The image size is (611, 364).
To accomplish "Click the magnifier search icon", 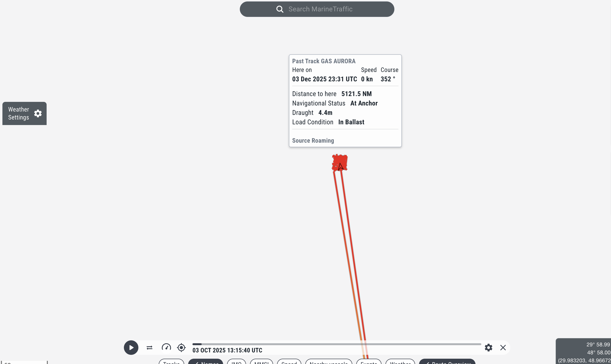I will pos(280,9).
